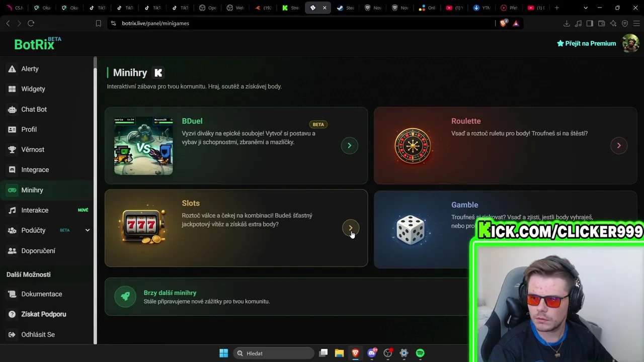
Task: Click the browser back arrow
Action: point(8,23)
